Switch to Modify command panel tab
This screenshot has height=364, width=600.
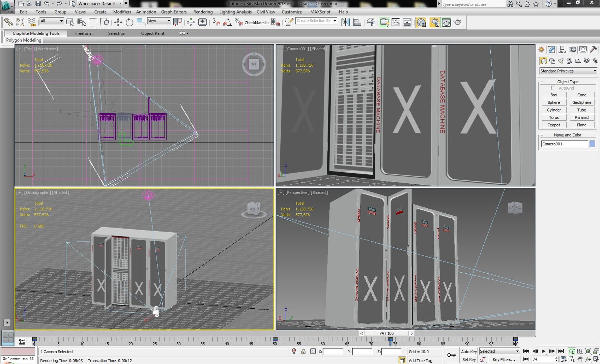point(552,50)
